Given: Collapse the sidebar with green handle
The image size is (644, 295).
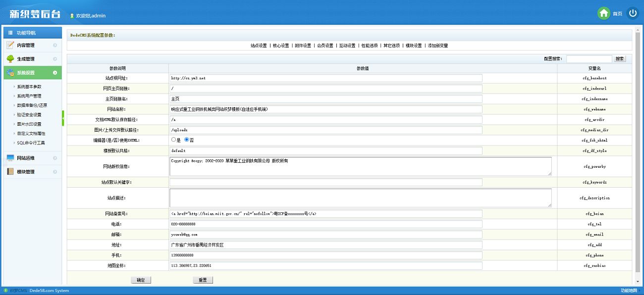Looking at the screenshot, I should (x=63, y=118).
